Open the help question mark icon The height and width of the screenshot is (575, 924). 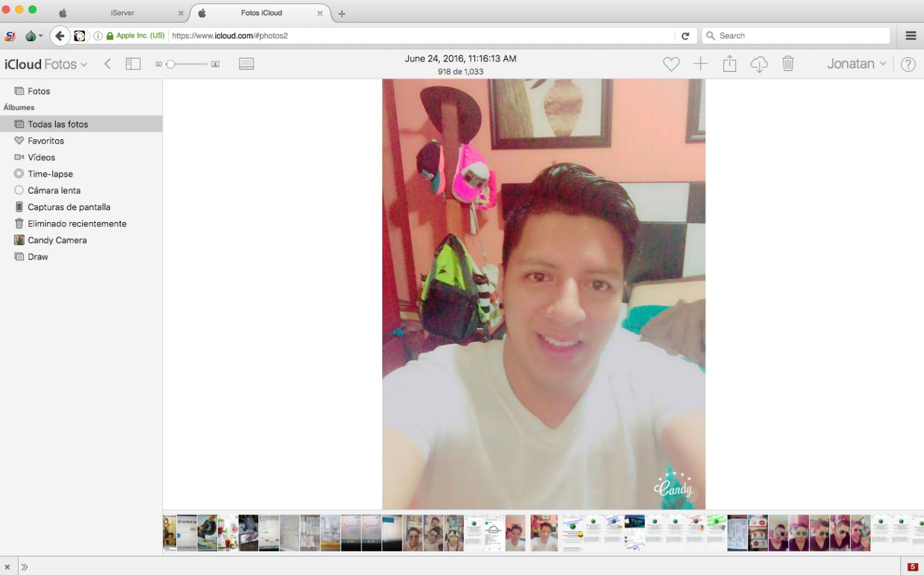click(908, 65)
